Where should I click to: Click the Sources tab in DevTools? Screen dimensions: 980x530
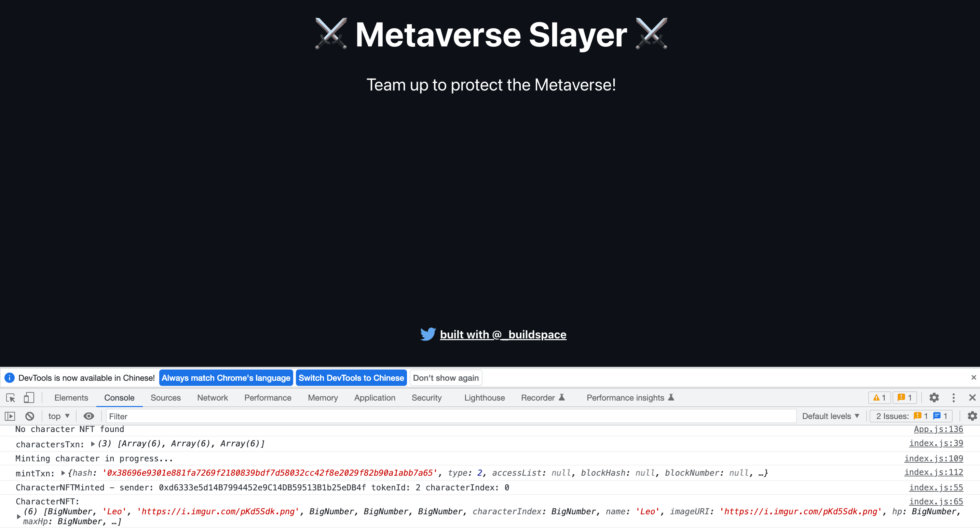pyautogui.click(x=165, y=397)
